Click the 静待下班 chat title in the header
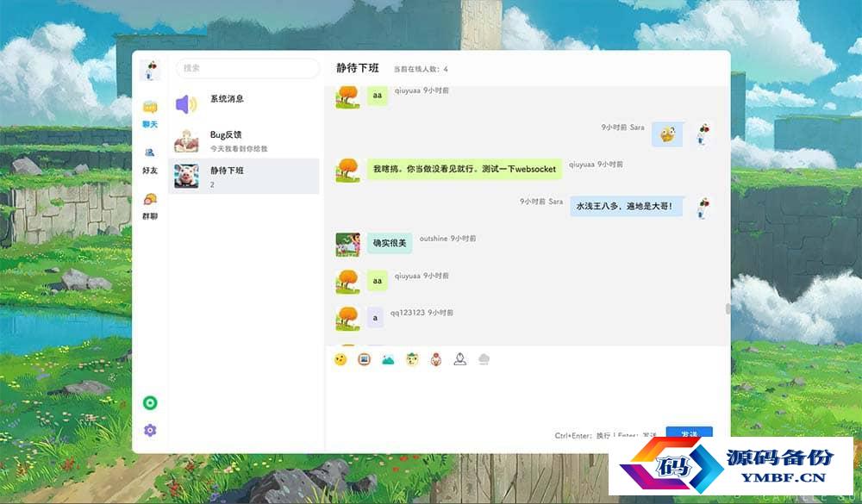 click(358, 68)
